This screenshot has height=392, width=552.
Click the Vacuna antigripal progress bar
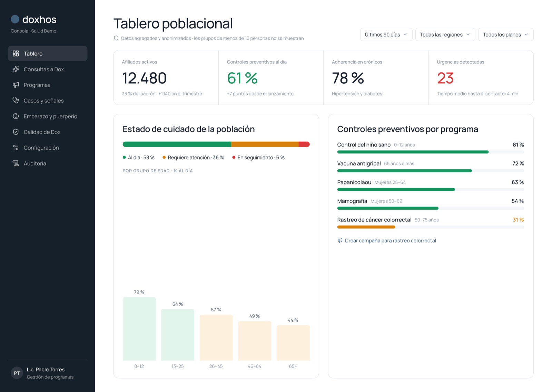[x=431, y=171]
